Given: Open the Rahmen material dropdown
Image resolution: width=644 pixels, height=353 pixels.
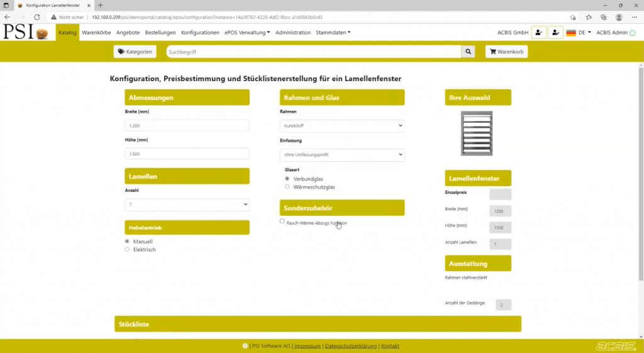Looking at the screenshot, I should 342,126.
